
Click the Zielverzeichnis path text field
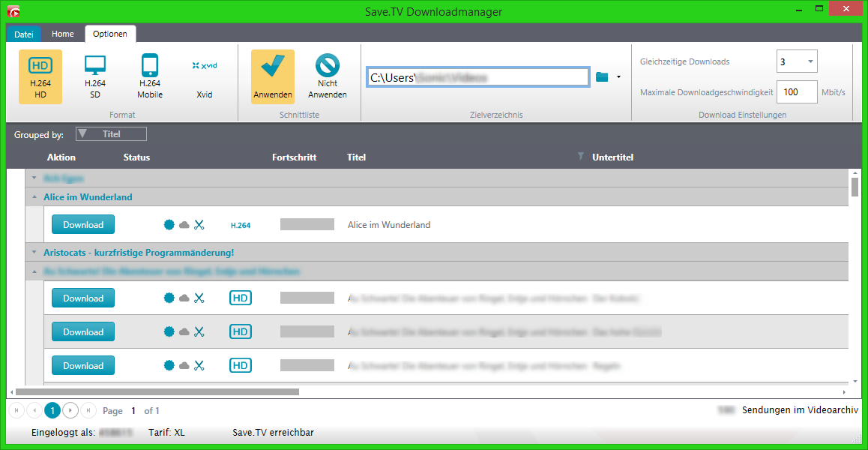(x=477, y=77)
